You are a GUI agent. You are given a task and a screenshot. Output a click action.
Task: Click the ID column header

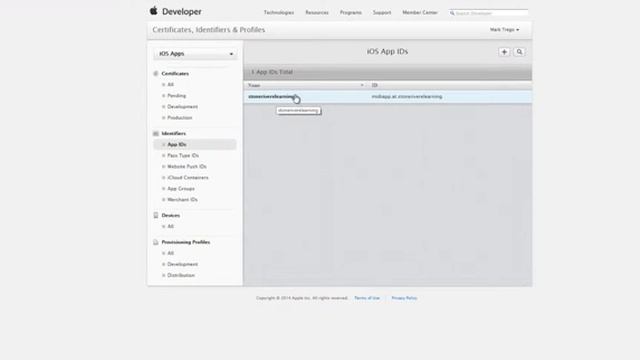374,85
